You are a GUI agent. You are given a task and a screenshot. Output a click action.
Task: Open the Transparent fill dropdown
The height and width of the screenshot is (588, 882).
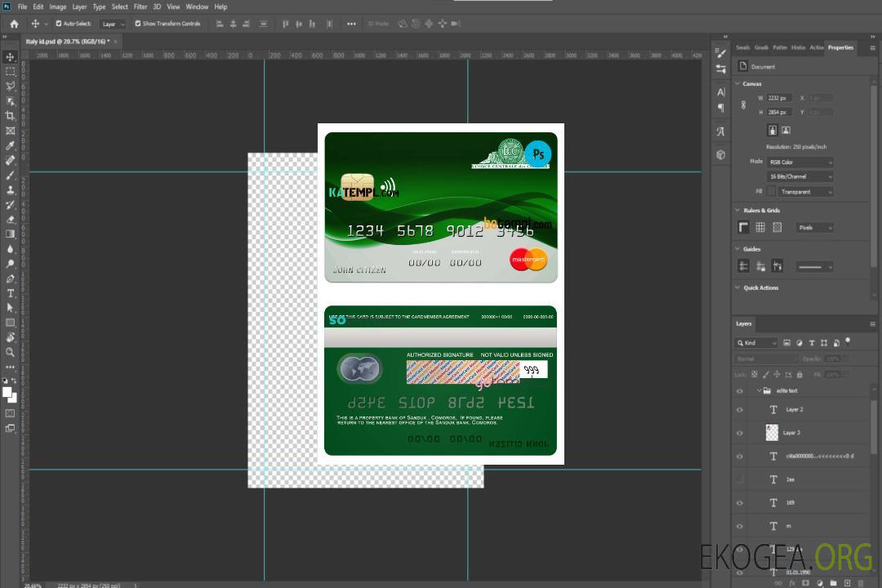coord(805,192)
